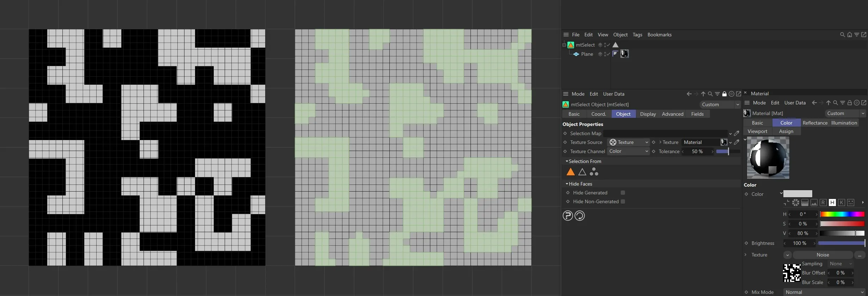Open the Texture Channel Color dropdown
The height and width of the screenshot is (296, 868).
coord(629,151)
